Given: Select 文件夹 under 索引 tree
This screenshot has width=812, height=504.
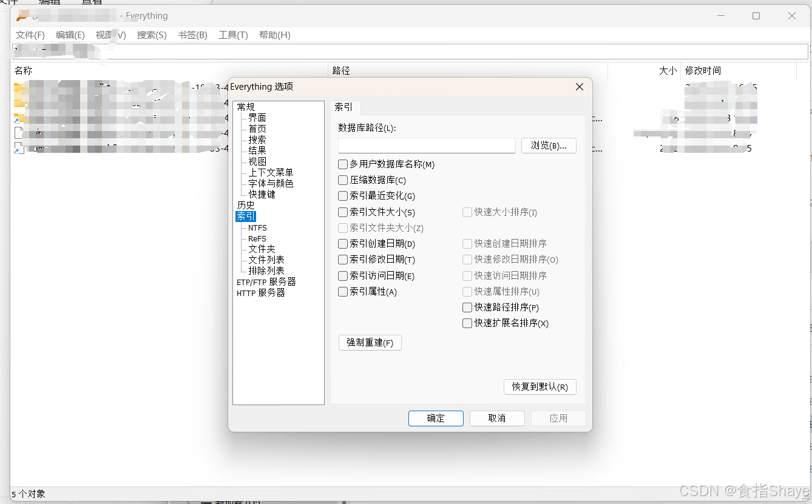Looking at the screenshot, I should point(262,249).
